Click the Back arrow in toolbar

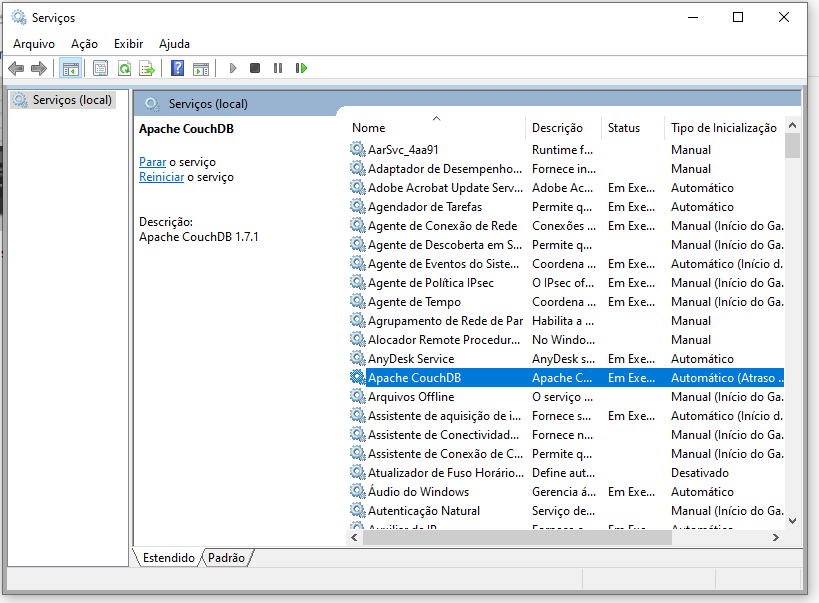pyautogui.click(x=16, y=68)
